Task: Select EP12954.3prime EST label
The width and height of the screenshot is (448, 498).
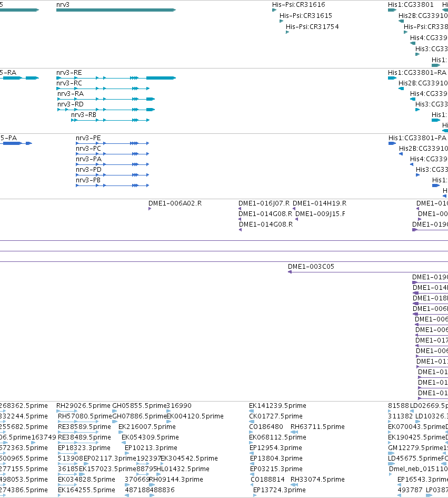Action: pyautogui.click(x=276, y=448)
